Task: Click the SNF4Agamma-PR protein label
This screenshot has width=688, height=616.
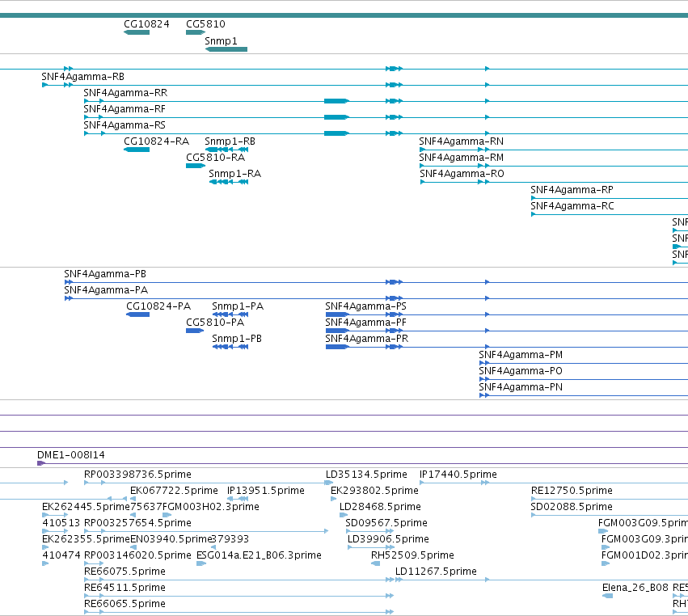Action: pos(367,339)
